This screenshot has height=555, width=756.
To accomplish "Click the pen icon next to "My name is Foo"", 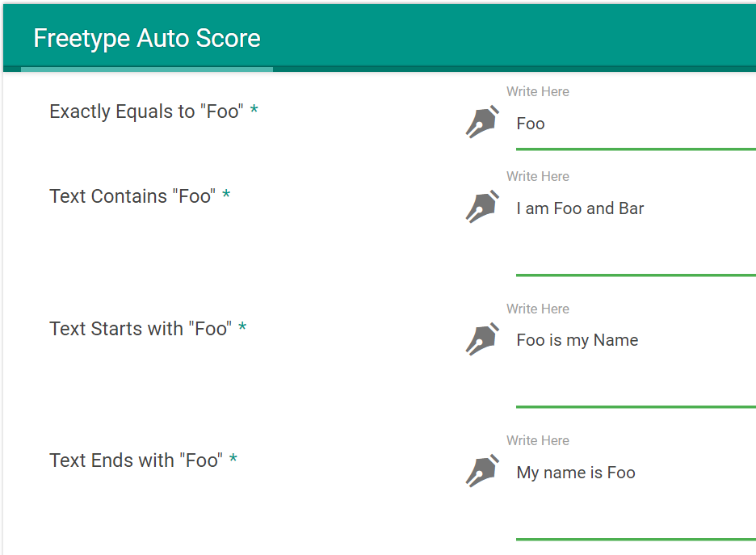I will click(x=482, y=471).
